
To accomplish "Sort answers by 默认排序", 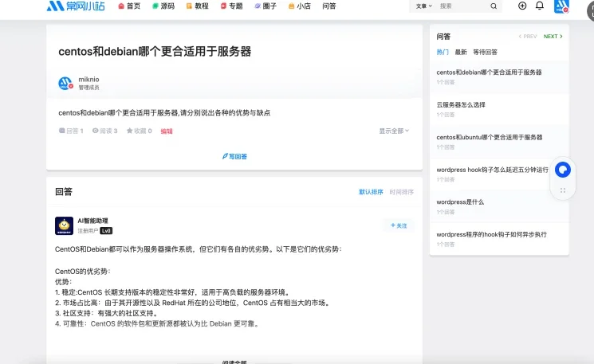I will [371, 192].
